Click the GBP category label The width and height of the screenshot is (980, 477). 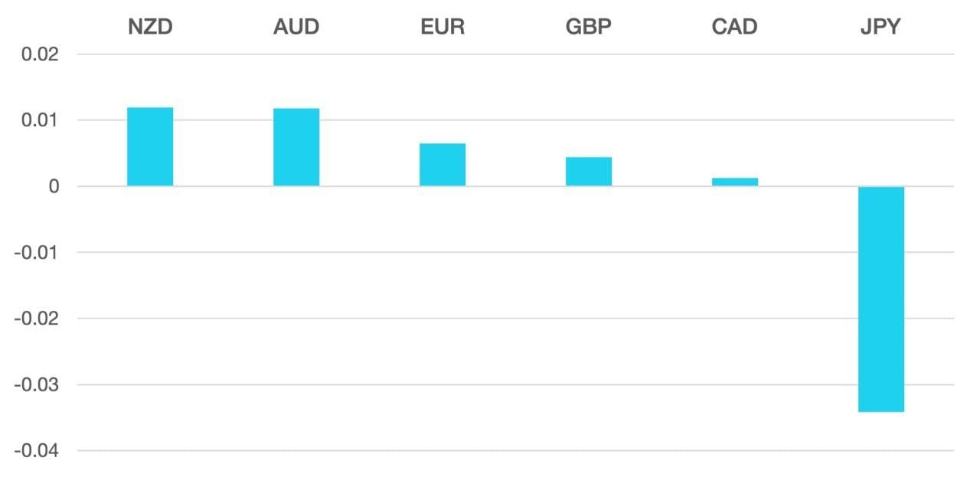point(589,27)
